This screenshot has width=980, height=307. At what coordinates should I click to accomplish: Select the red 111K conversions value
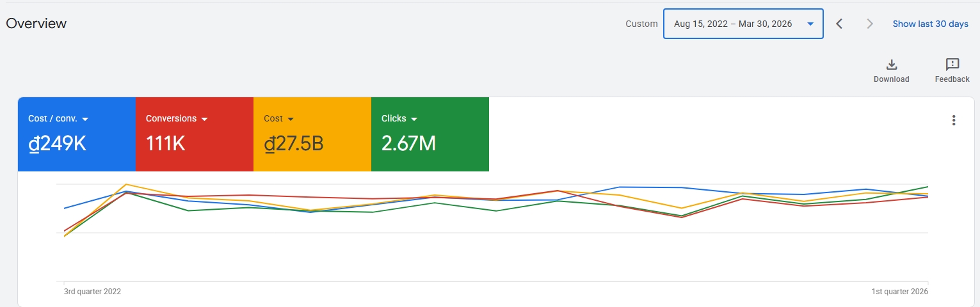165,144
